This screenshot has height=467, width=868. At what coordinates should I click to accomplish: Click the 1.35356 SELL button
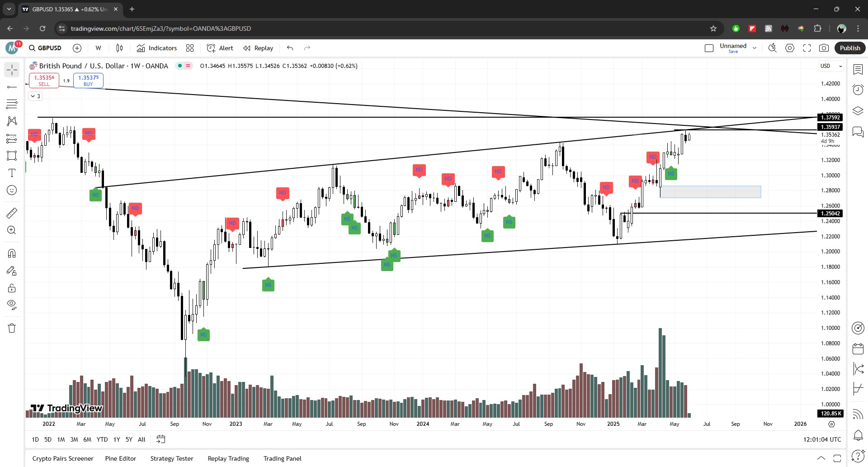(x=44, y=81)
